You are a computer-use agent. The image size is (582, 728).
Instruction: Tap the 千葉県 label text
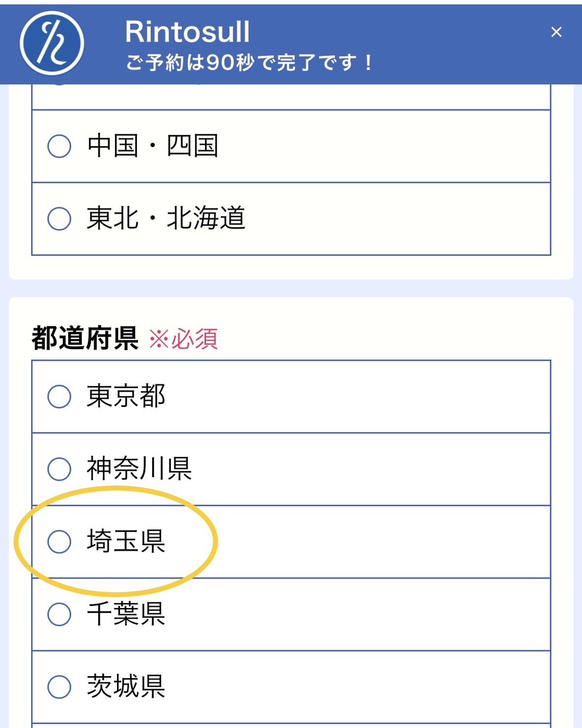(x=126, y=614)
